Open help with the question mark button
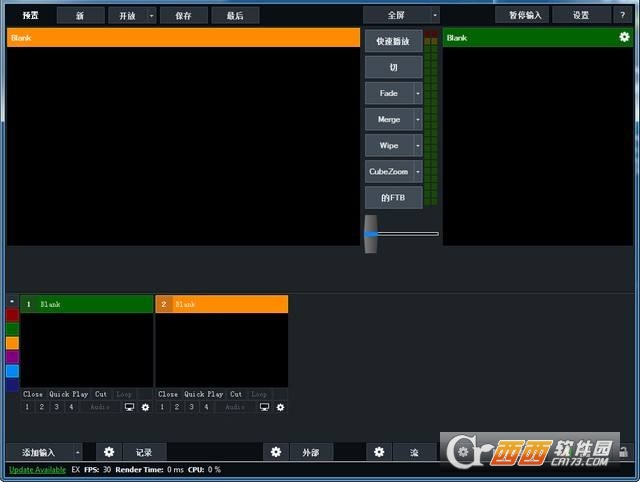 (622, 16)
